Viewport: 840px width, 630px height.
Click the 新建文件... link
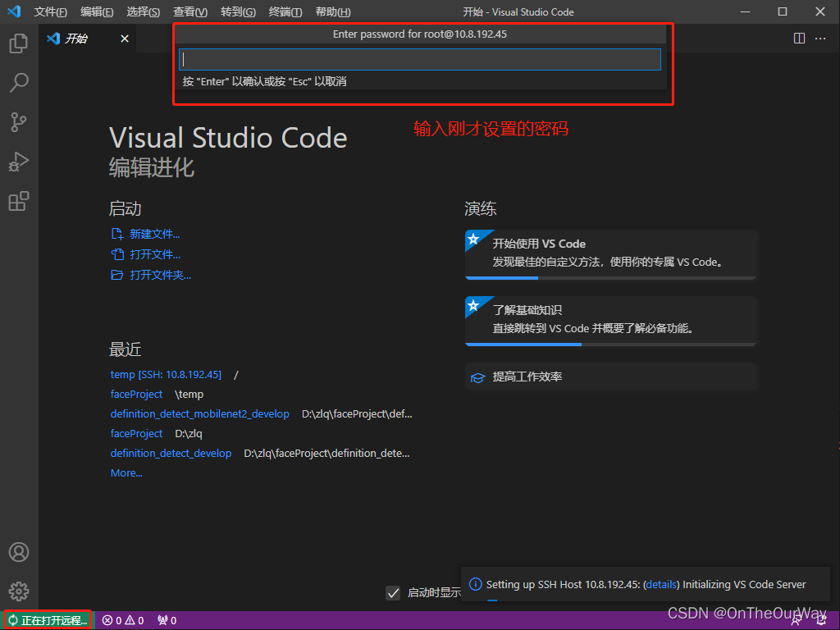click(x=155, y=234)
